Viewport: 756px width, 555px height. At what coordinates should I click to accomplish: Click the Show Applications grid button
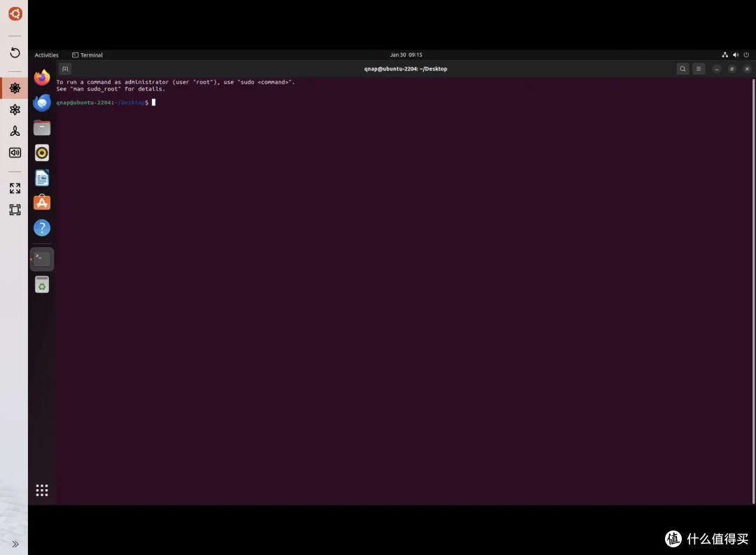point(41,490)
